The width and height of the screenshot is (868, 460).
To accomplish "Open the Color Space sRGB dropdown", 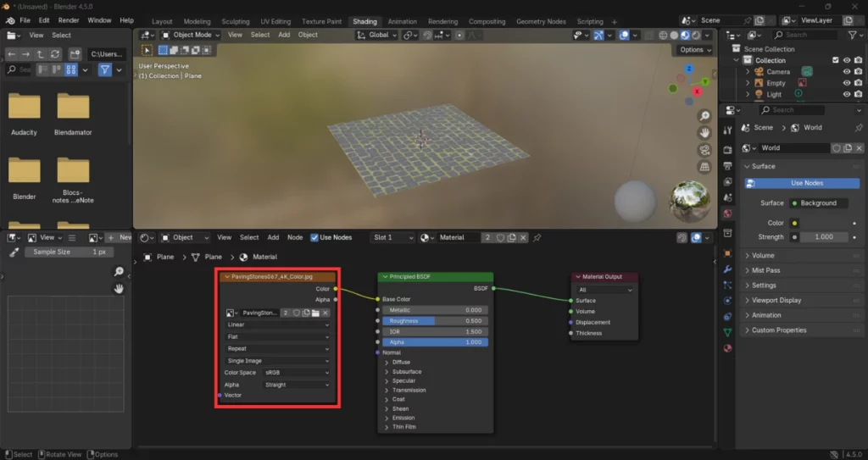I will (x=296, y=373).
